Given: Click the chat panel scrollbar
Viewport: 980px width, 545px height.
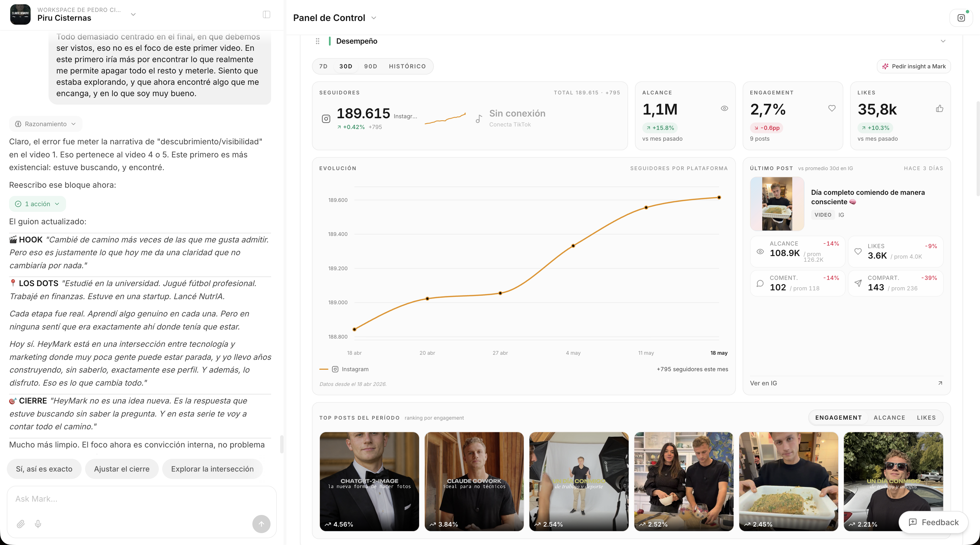Looking at the screenshot, I should tap(282, 444).
